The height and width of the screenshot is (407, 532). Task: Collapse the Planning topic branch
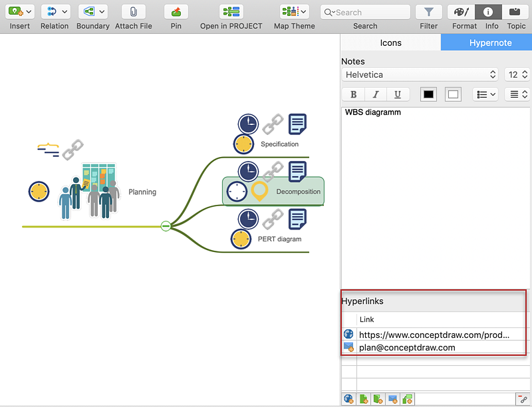[166, 226]
